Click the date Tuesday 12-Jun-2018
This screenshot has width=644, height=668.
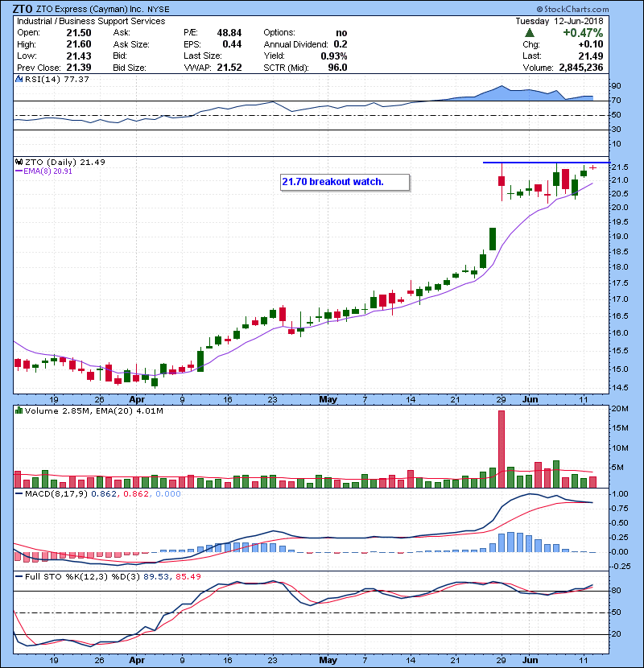(x=559, y=21)
